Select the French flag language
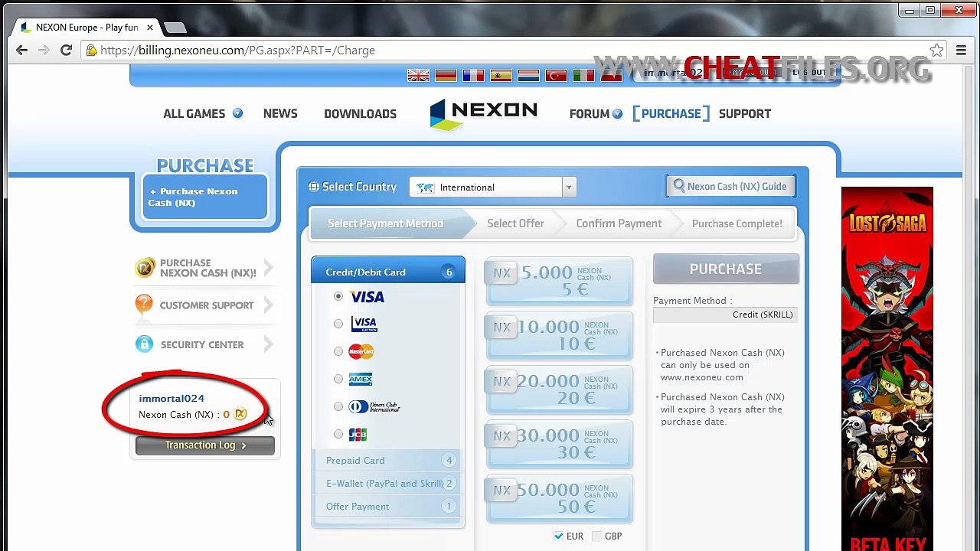The image size is (980, 551). click(x=473, y=75)
